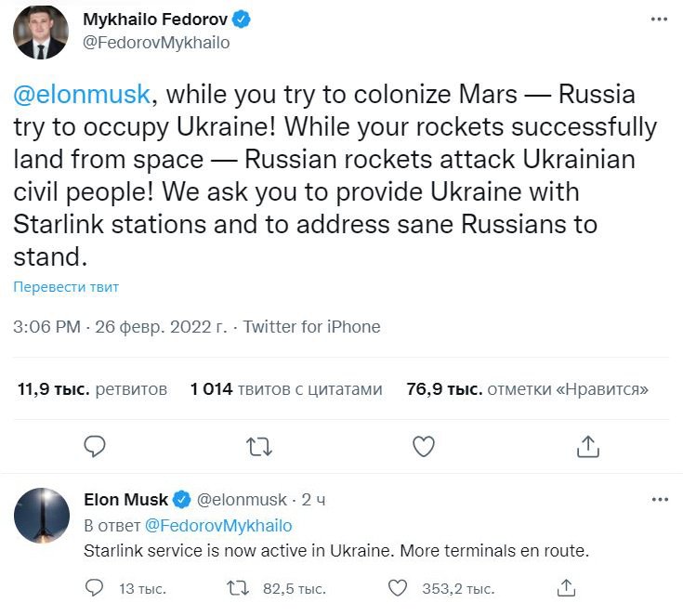Open more options menu on Fedorov's tweet
Image resolution: width=683 pixels, height=616 pixels.
[x=660, y=20]
